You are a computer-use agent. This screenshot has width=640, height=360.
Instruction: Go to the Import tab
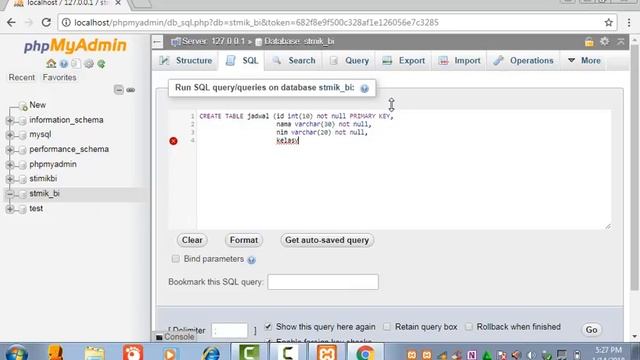pyautogui.click(x=460, y=60)
